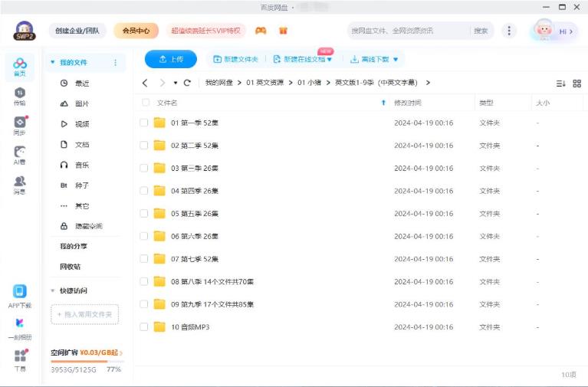The height and width of the screenshot is (387, 588).
Task: Click the folder icon of 01 第一季 52集
Action: (159, 123)
